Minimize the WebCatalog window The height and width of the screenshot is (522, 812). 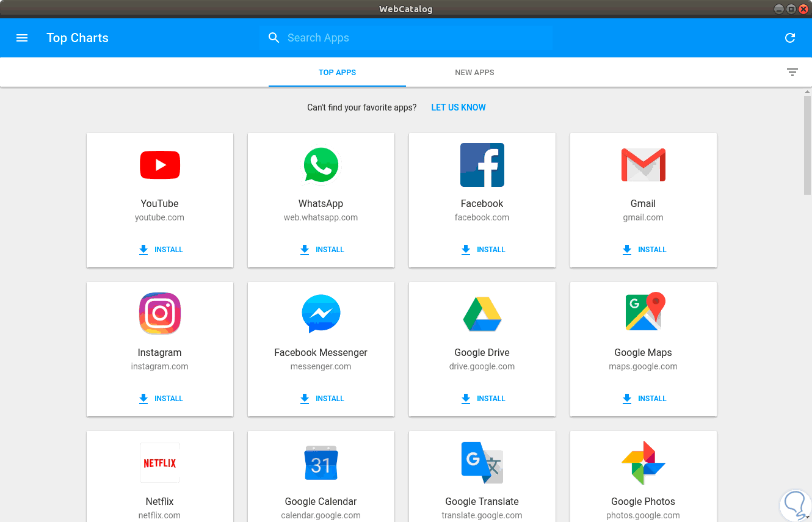[779, 9]
